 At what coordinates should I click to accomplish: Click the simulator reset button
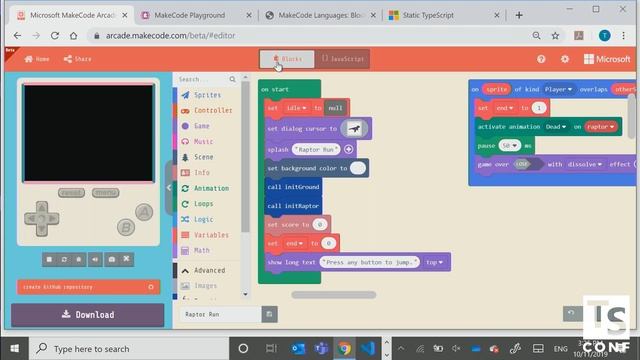click(71, 192)
